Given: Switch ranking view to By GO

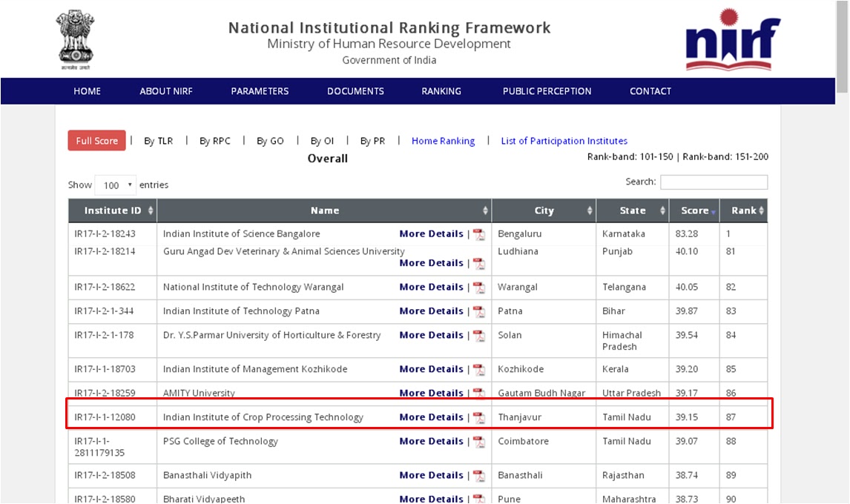Looking at the screenshot, I should click(x=270, y=141).
